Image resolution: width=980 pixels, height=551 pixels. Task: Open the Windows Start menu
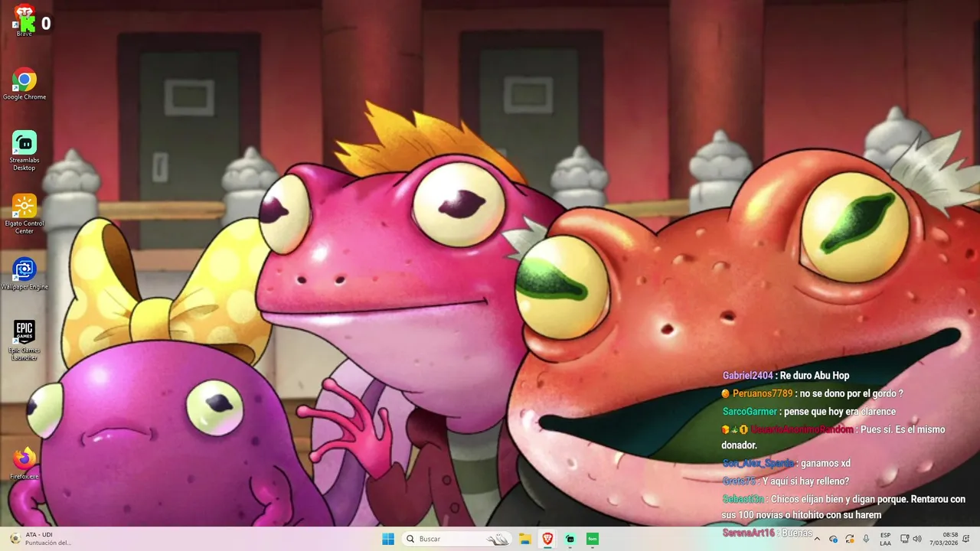388,539
